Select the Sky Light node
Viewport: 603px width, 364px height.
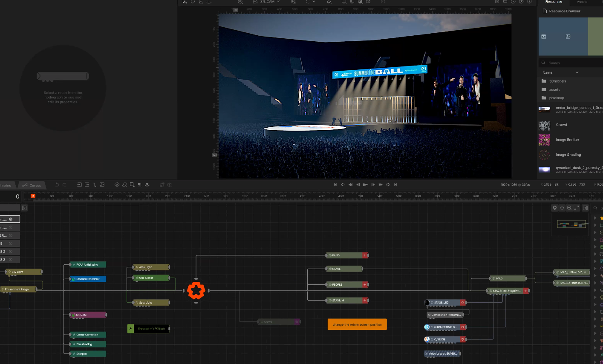click(24, 272)
